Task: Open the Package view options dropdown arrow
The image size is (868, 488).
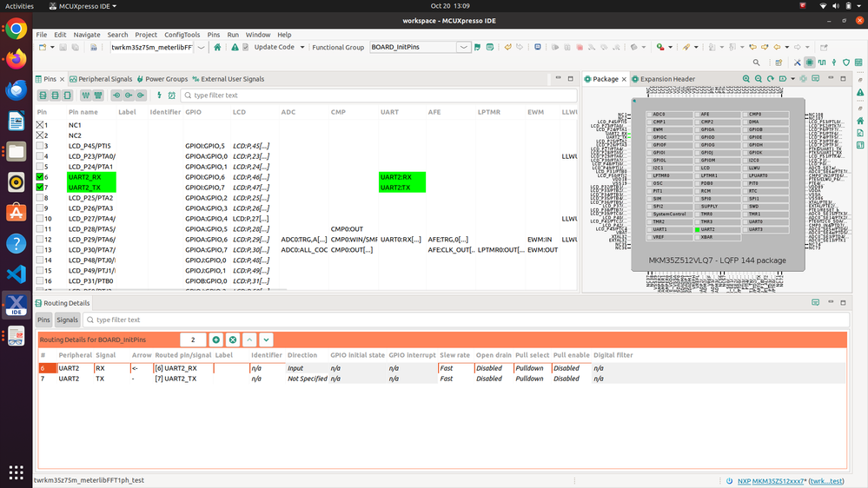Action: [x=792, y=78]
